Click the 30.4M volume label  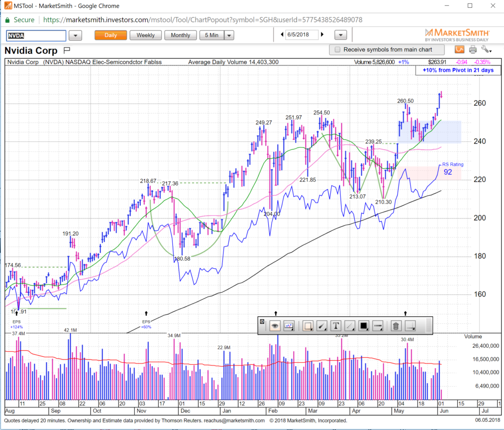point(407,339)
